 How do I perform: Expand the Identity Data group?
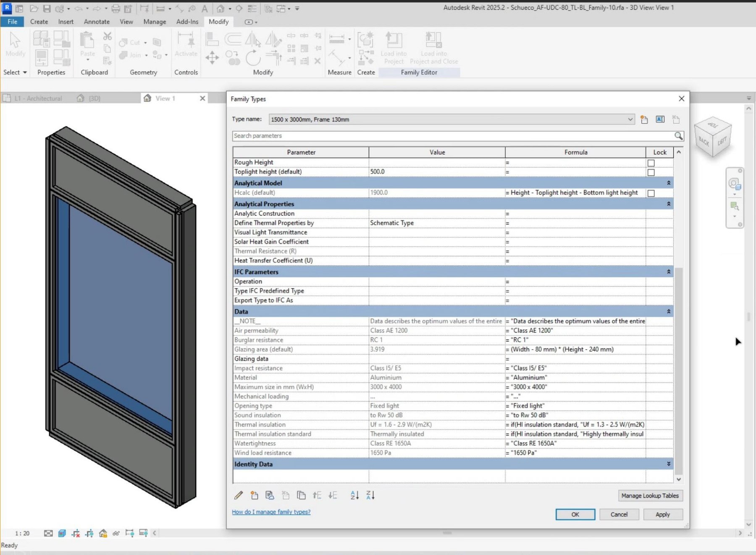point(668,464)
